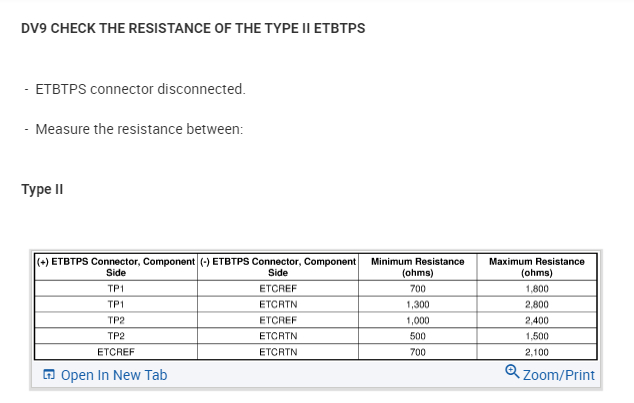
Task: Click the Measure the resistance between line
Action: (x=139, y=129)
